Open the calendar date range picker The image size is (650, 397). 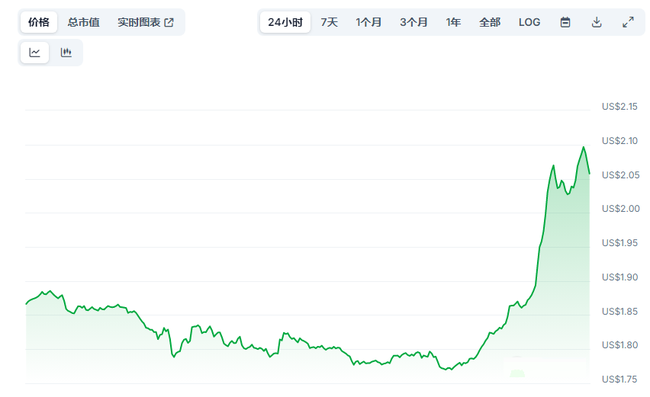click(565, 22)
